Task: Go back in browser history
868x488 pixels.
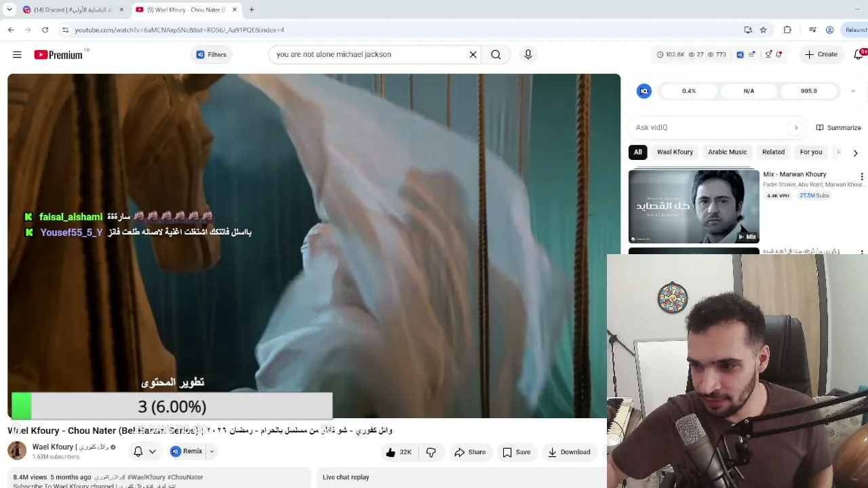Action: click(11, 30)
